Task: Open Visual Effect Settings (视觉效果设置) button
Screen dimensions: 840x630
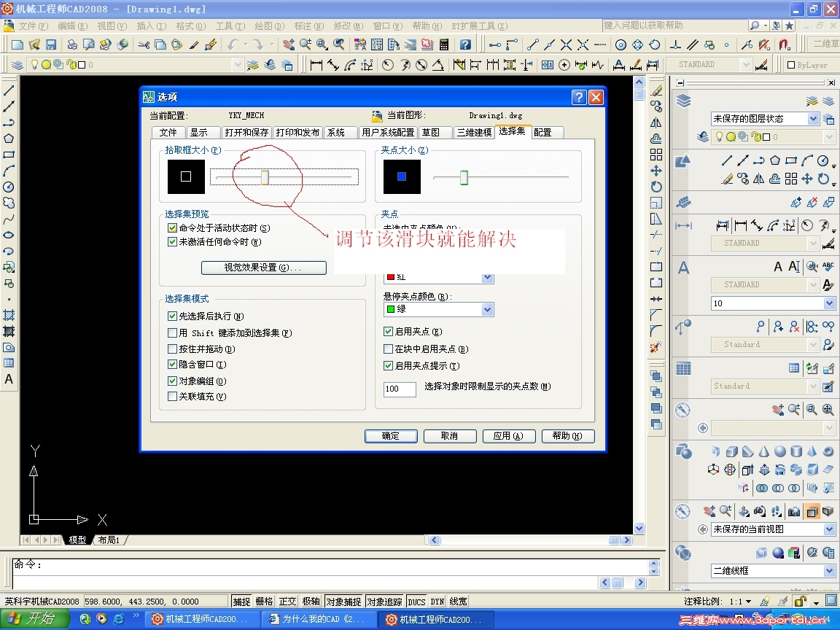Action: click(263, 268)
